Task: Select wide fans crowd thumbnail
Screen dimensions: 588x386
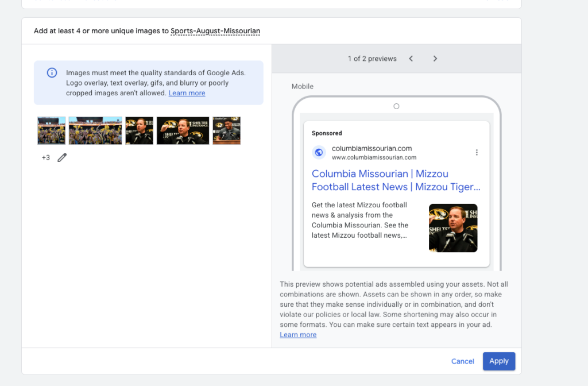Action: pyautogui.click(x=95, y=130)
